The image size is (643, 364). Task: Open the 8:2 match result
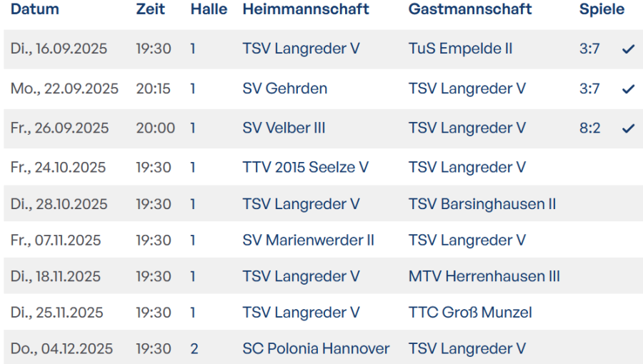(x=589, y=128)
